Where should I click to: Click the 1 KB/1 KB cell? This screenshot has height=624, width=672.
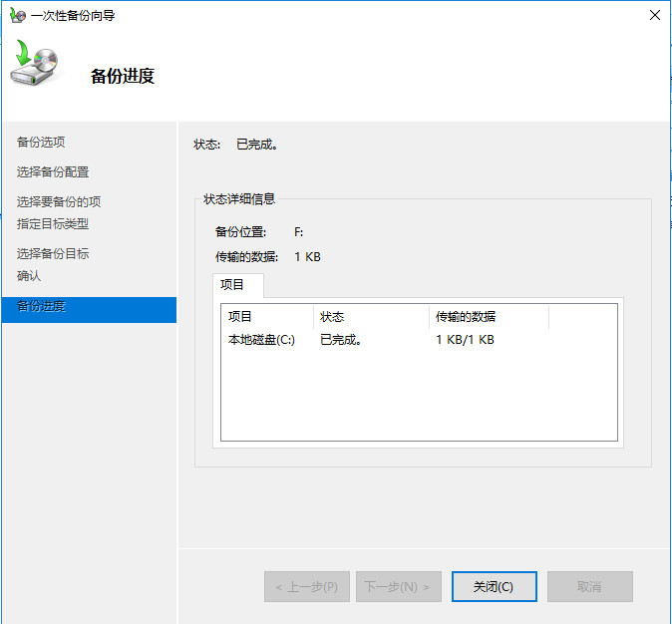point(465,340)
